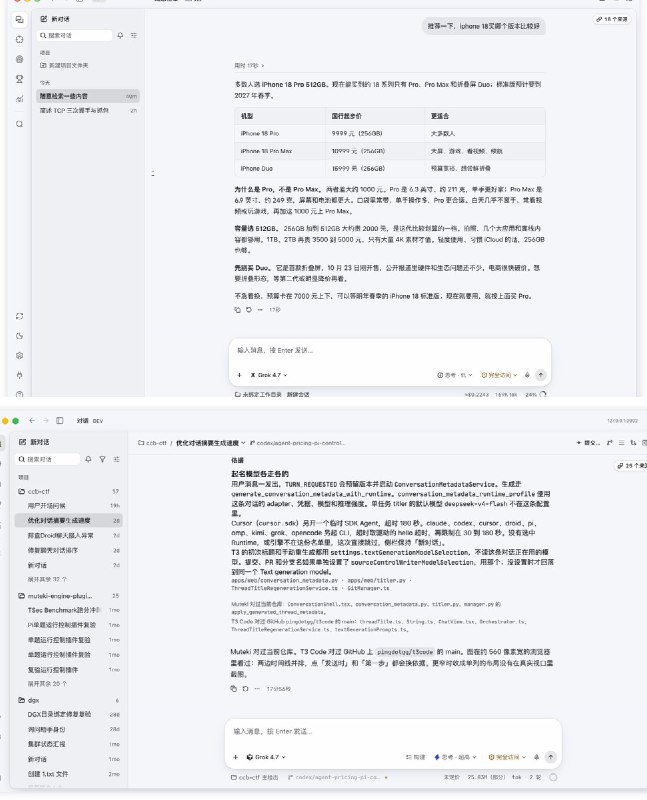Open the 随意检索一些内容 conversation in top window
The width and height of the screenshot is (647, 800).
pos(88,96)
